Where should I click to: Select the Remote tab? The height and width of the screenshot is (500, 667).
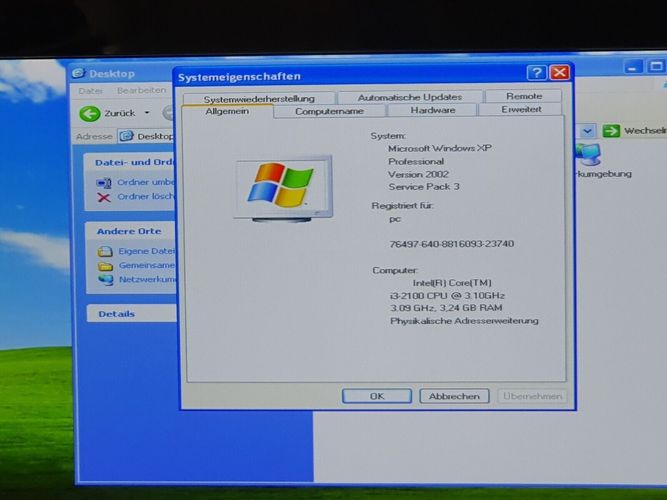point(524,96)
